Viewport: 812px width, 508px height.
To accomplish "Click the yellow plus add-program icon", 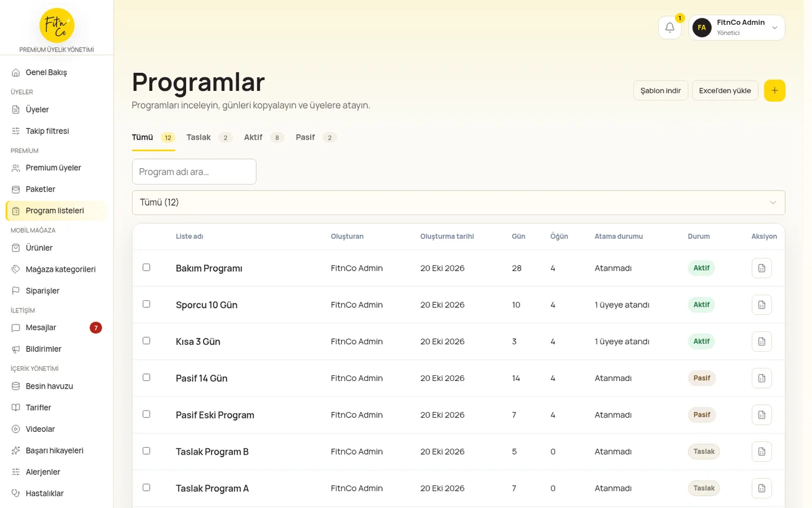I will point(775,91).
